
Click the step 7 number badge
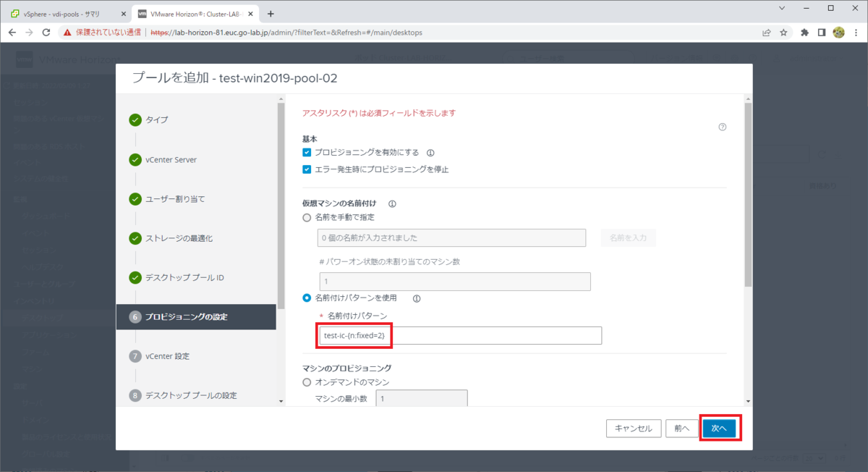click(135, 356)
